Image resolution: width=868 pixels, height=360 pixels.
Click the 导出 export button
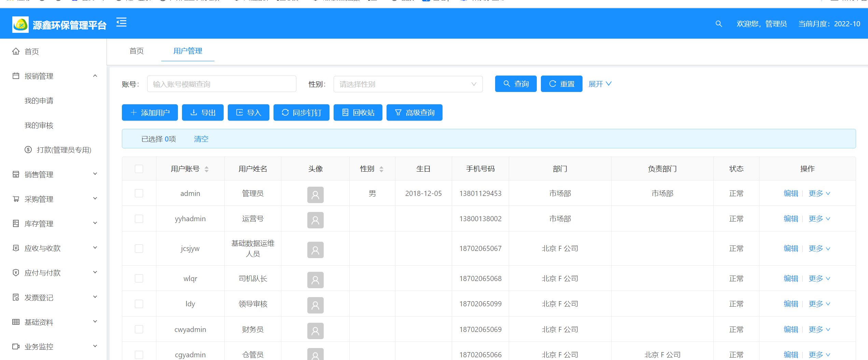click(x=203, y=112)
